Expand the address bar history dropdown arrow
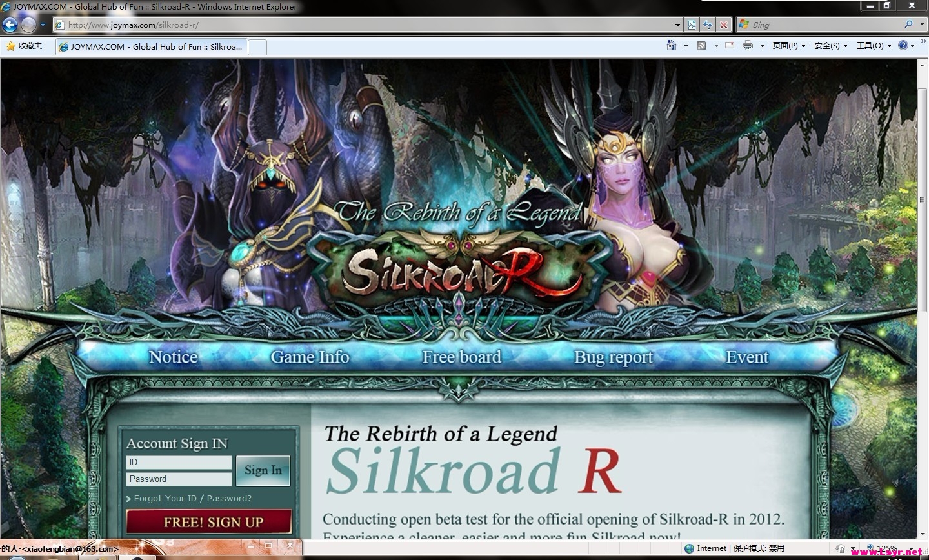This screenshot has height=560, width=929. 677,25
